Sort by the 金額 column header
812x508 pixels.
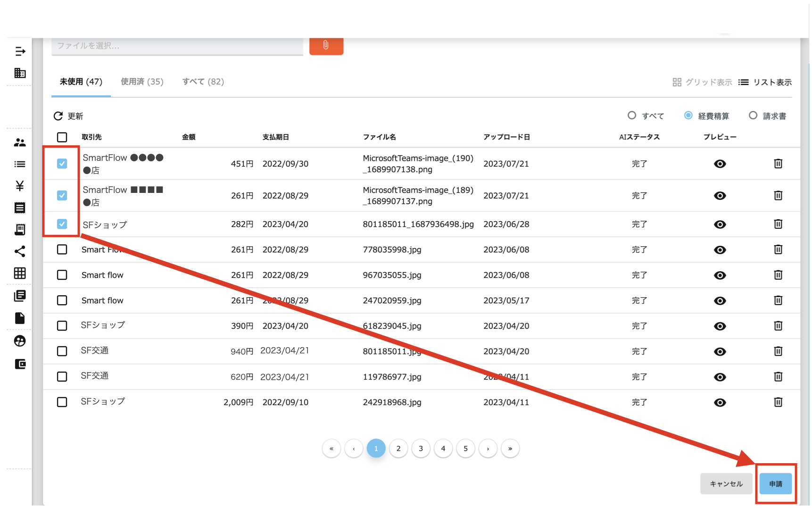pos(189,137)
